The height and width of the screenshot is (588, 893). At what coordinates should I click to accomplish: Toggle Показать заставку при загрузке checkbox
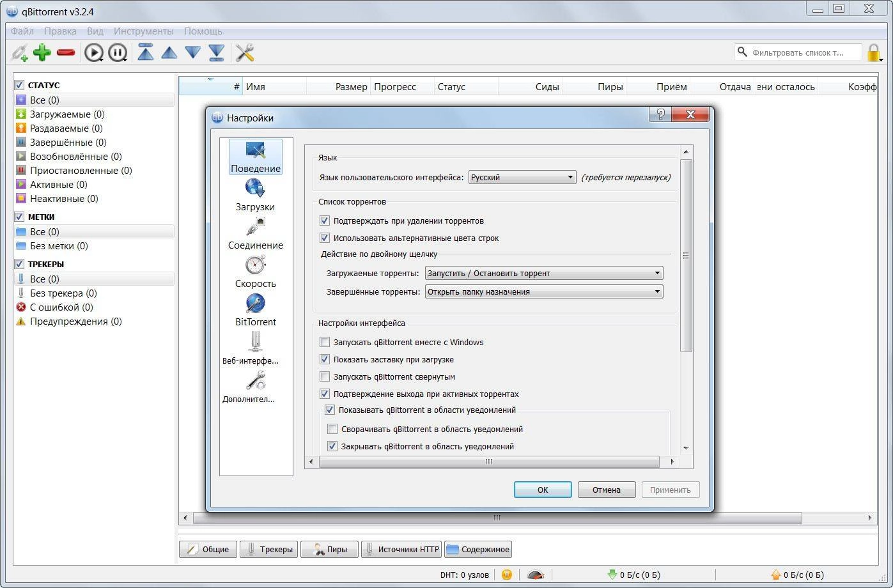[325, 360]
